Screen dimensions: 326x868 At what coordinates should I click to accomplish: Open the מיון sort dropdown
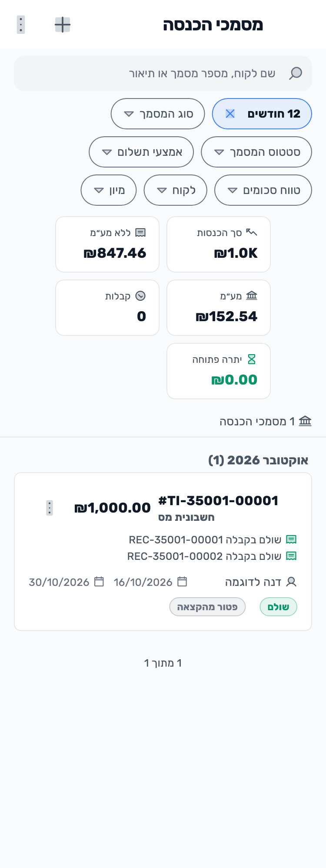click(109, 190)
